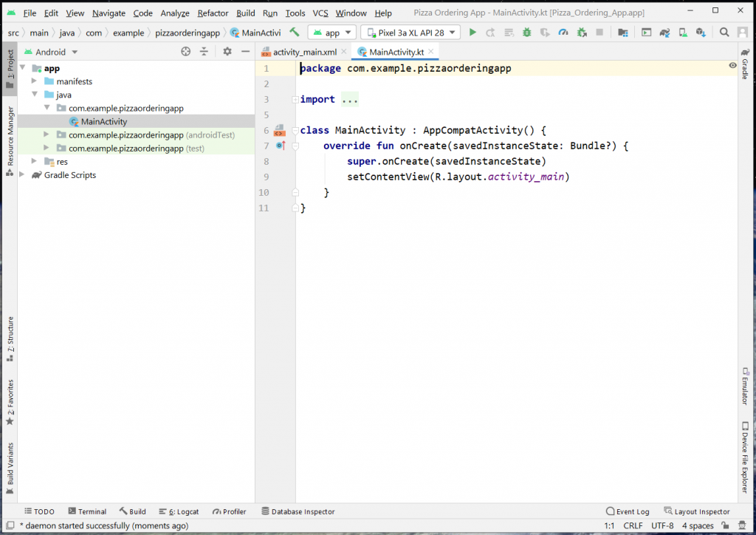
Task: Open the Logcat tool window button
Action: (178, 511)
